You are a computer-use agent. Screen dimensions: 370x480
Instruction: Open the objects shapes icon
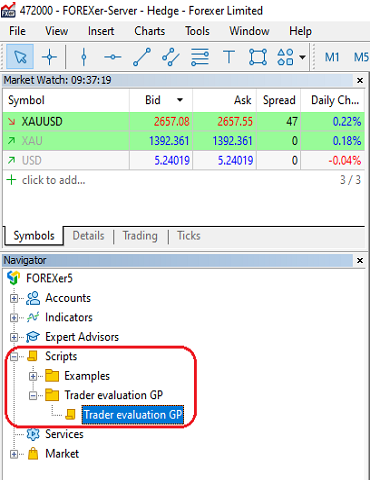point(286,57)
